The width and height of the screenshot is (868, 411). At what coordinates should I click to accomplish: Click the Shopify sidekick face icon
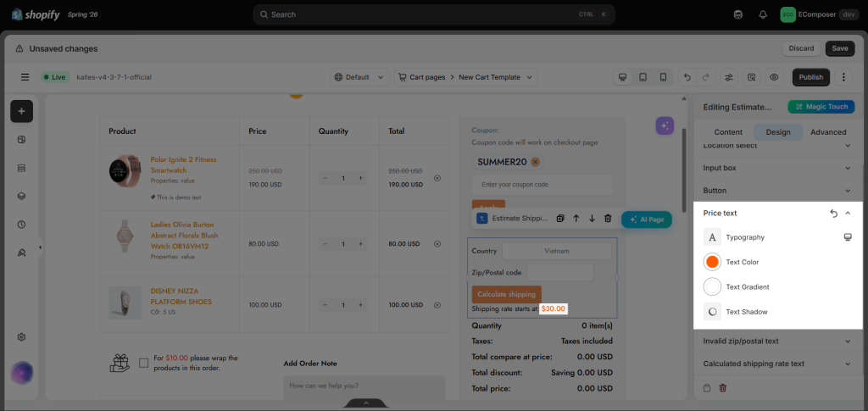[738, 14]
